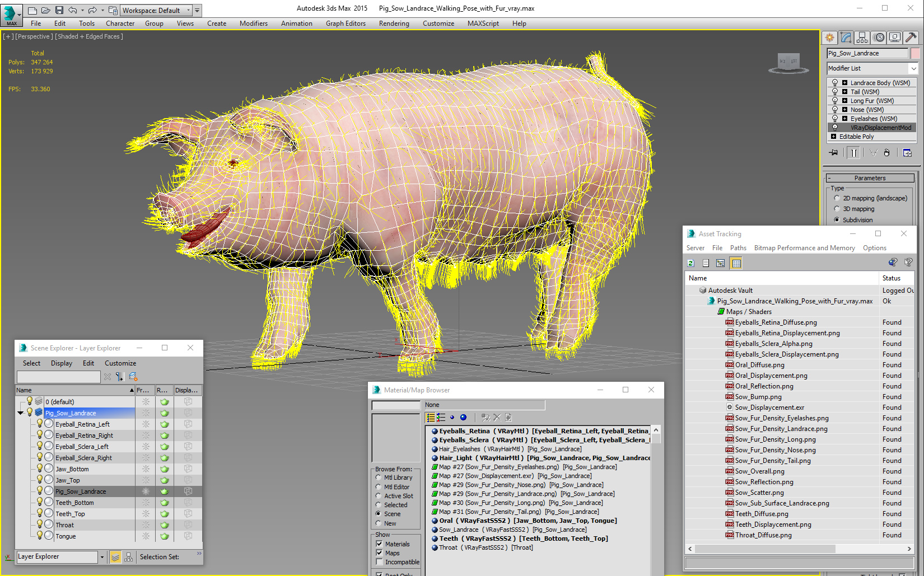Enable the Incompatible checkbox
This screenshot has height=576, width=924.
pos(379,561)
